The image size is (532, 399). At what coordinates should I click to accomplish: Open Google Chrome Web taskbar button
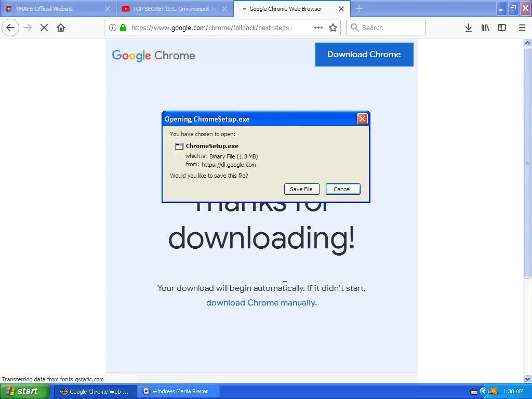(x=96, y=392)
